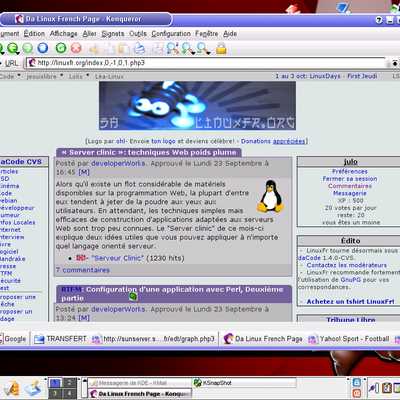The image size is (400, 400).
Task: Open 'Achetez un tshirt LinuxFr!' link
Action: click(x=350, y=301)
